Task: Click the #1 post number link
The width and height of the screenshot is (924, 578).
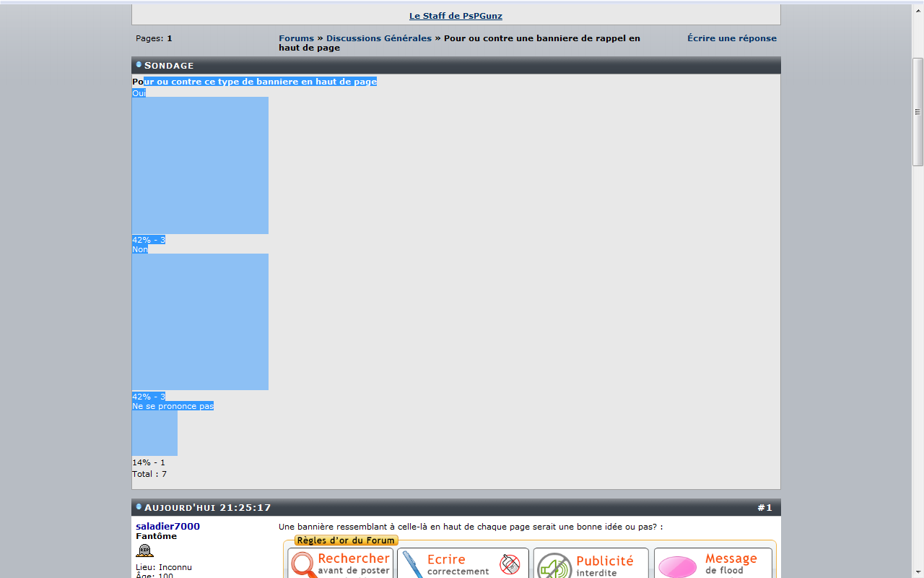Action: [764, 508]
